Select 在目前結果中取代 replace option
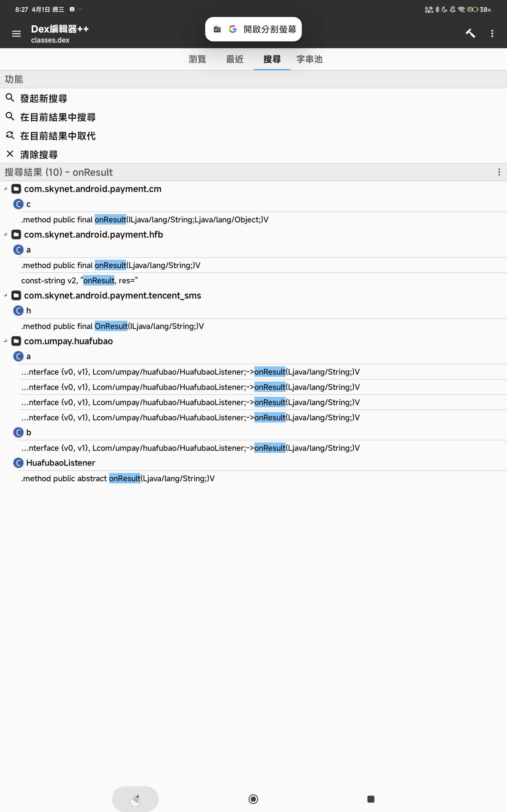The height and width of the screenshot is (812, 507). (58, 136)
